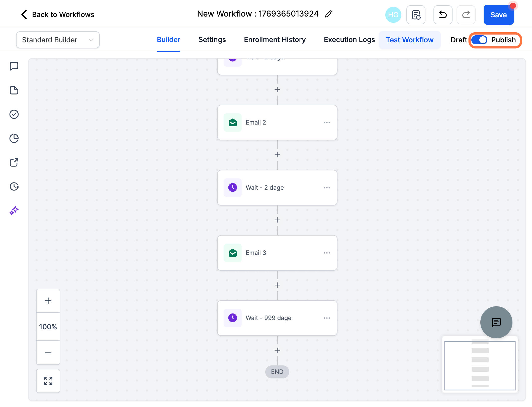Click the checkmark circle sidebar icon

point(14,114)
